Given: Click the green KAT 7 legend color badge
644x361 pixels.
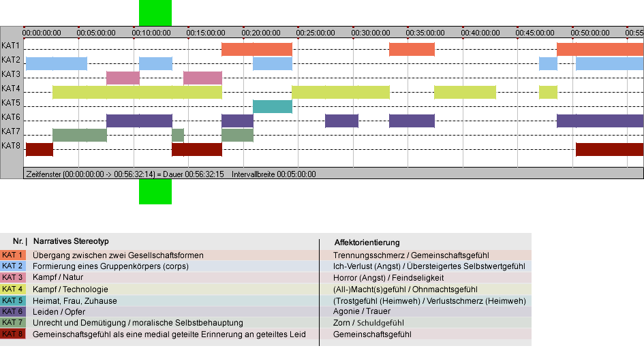Looking at the screenshot, I should tap(13, 322).
